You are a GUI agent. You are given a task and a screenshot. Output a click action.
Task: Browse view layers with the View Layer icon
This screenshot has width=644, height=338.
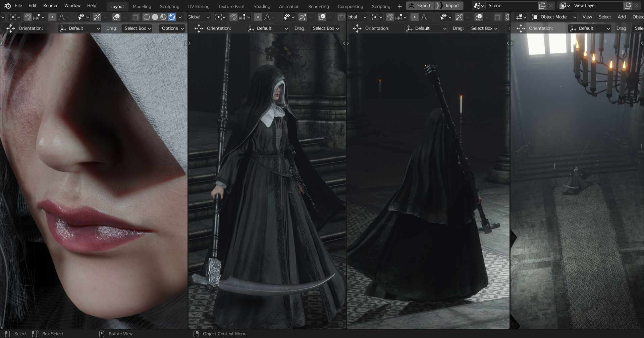pyautogui.click(x=565, y=6)
